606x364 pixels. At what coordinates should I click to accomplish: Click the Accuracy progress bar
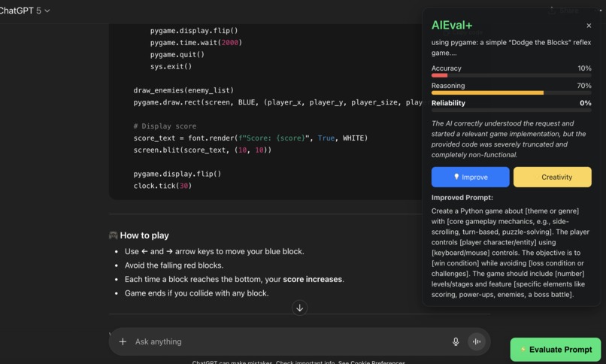click(511, 75)
